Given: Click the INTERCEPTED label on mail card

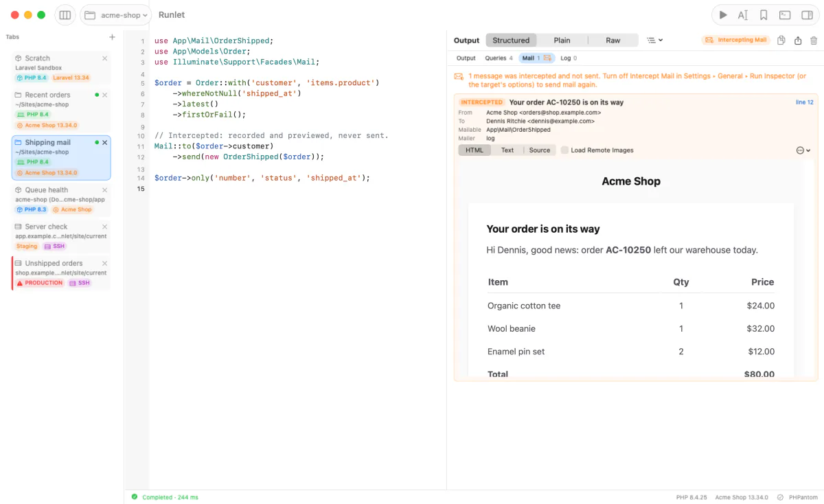Looking at the screenshot, I should 481,102.
